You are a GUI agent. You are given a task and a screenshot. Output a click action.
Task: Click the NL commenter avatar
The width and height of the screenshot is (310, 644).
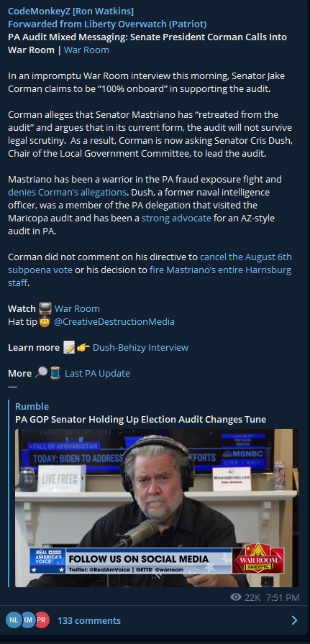click(x=14, y=620)
